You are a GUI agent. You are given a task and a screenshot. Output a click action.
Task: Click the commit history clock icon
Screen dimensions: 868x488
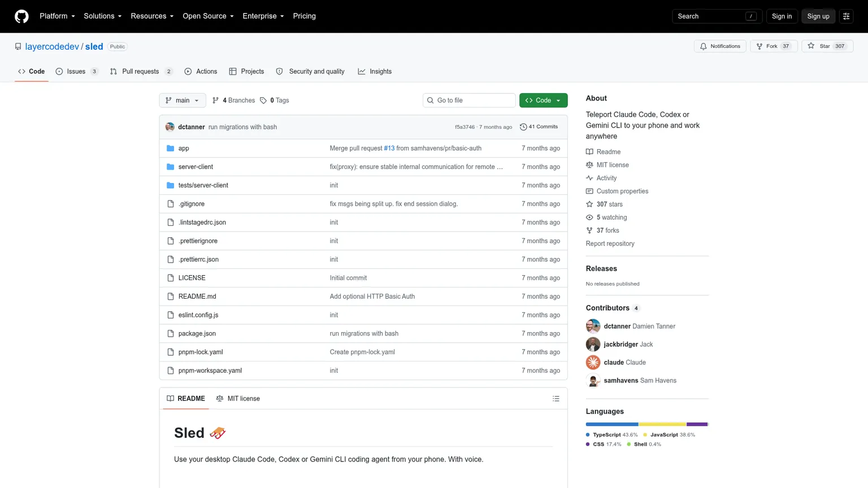pos(523,127)
